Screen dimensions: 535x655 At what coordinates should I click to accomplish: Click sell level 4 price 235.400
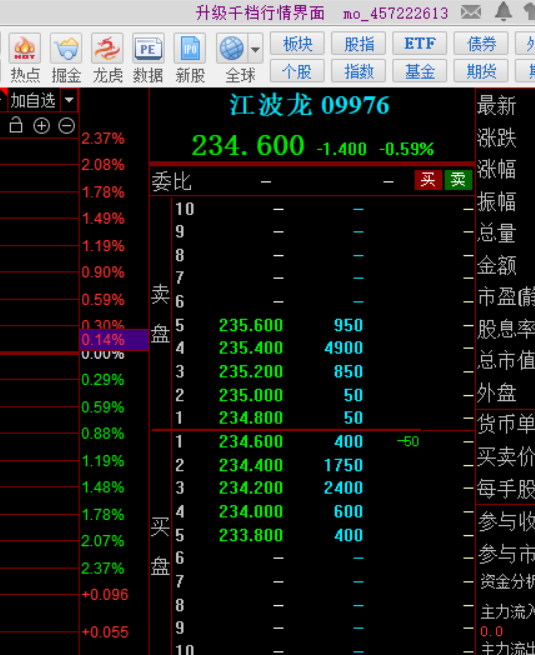pyautogui.click(x=251, y=348)
